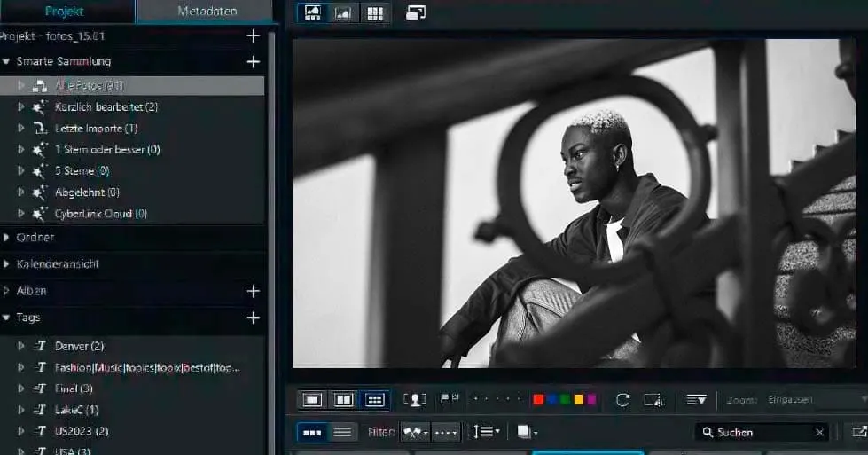
Task: Add new tag with plus icon
Action: [253, 318]
